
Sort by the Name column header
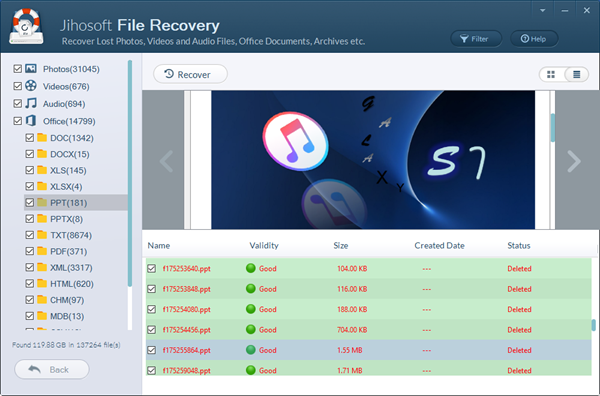[159, 246]
